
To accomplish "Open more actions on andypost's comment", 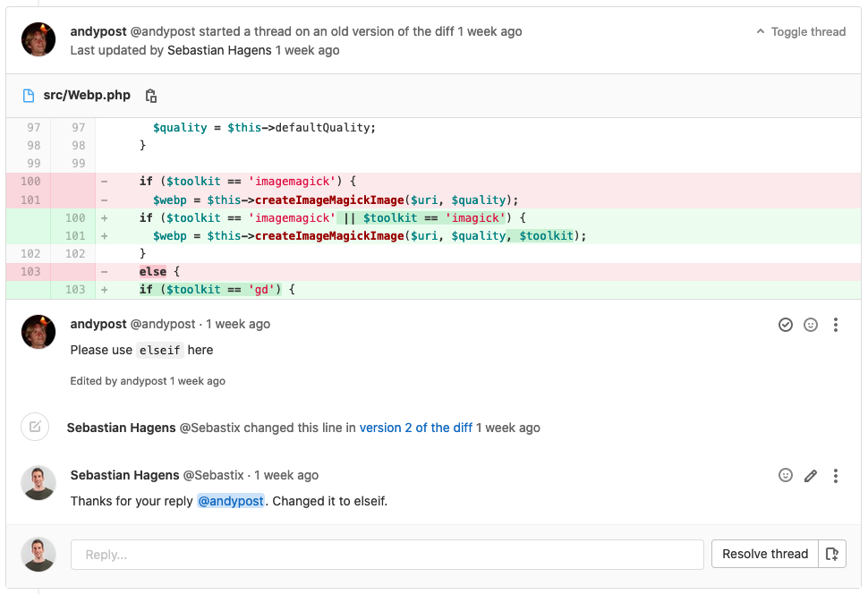I will [836, 325].
